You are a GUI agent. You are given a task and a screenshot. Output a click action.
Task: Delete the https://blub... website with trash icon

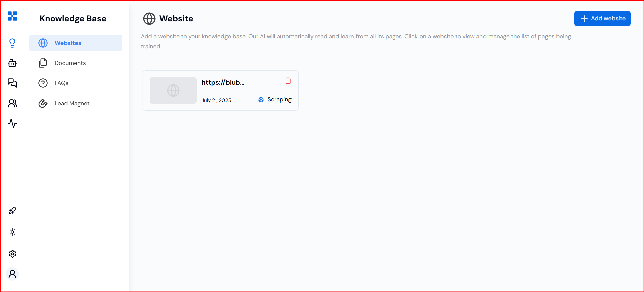coord(288,81)
